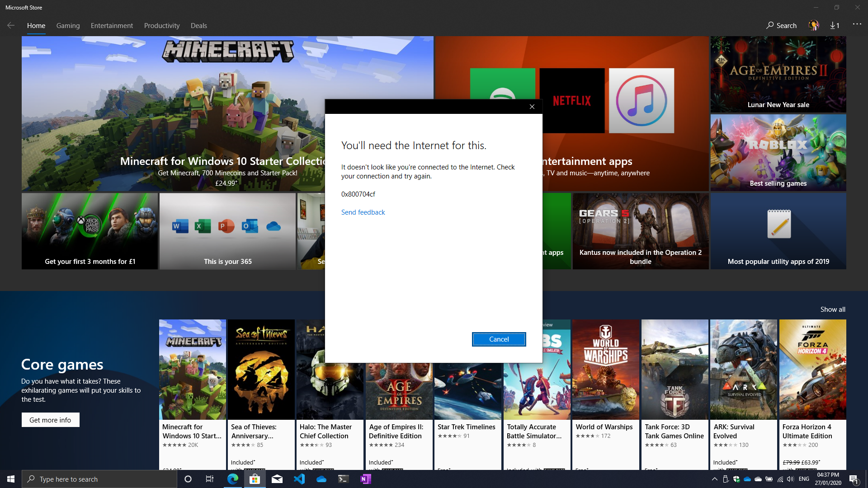Viewport: 868px width, 488px height.
Task: Launch Microsoft Edge from the taskbar
Action: coord(233,479)
